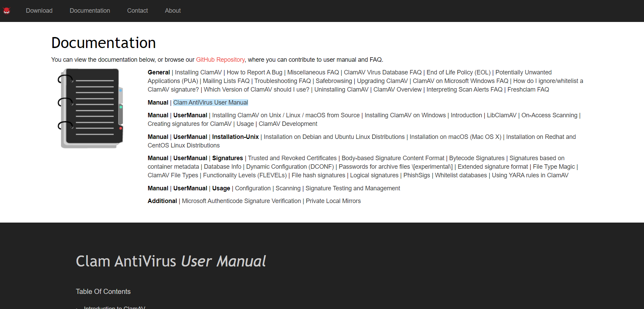This screenshot has height=309, width=644.
Task: Go to the Contact page
Action: (x=137, y=11)
